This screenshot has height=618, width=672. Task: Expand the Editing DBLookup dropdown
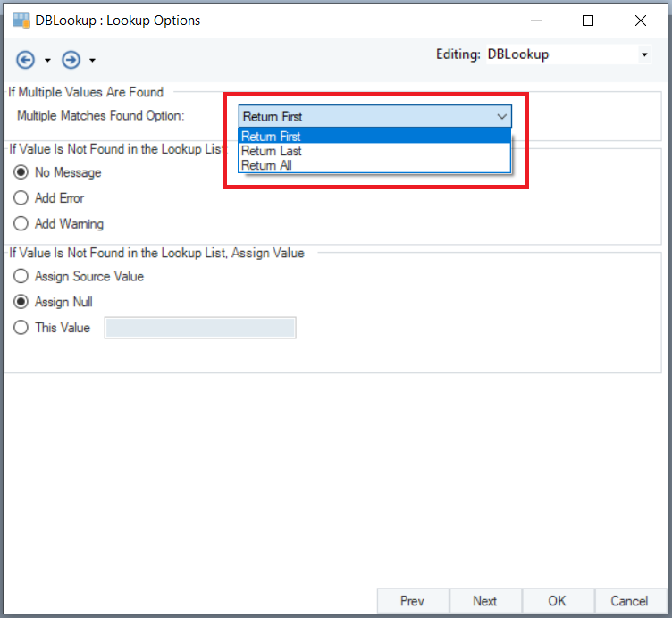pos(644,54)
